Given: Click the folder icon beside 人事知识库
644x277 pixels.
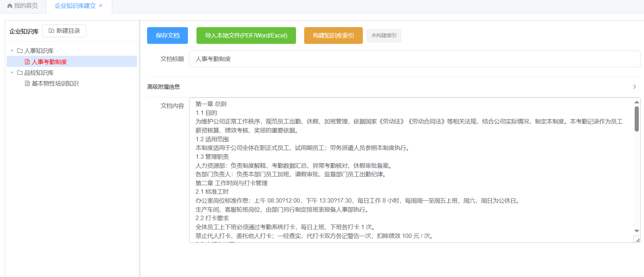Looking at the screenshot, I should click(20, 51).
